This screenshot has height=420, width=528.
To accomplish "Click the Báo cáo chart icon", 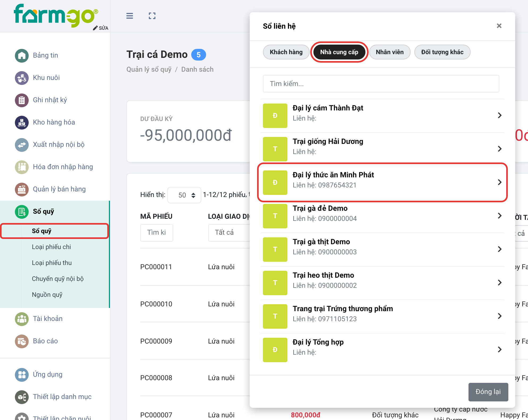I will 22,341.
